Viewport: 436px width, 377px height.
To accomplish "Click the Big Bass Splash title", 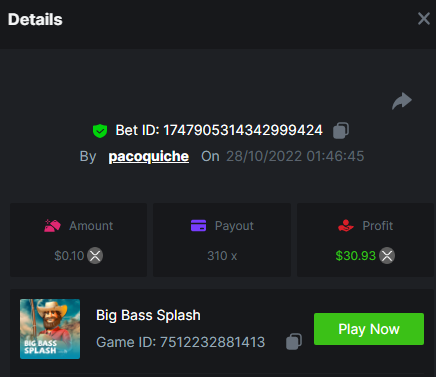I will point(148,315).
